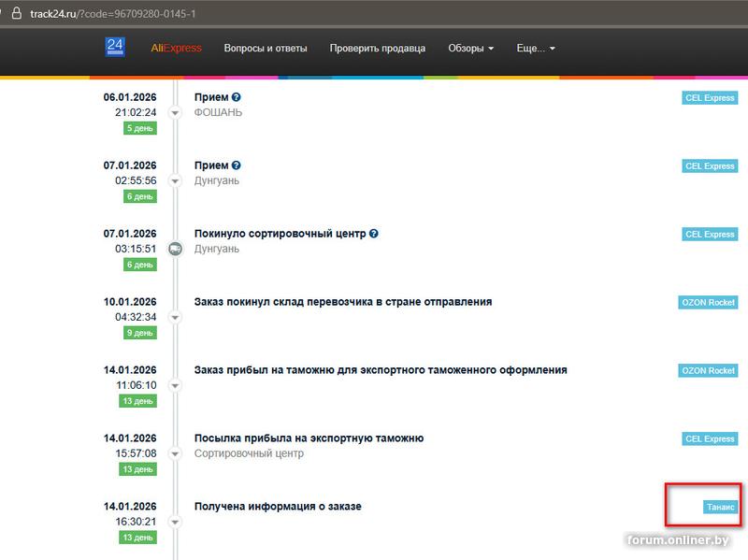Expand the Еще... dropdown menu

pos(535,49)
